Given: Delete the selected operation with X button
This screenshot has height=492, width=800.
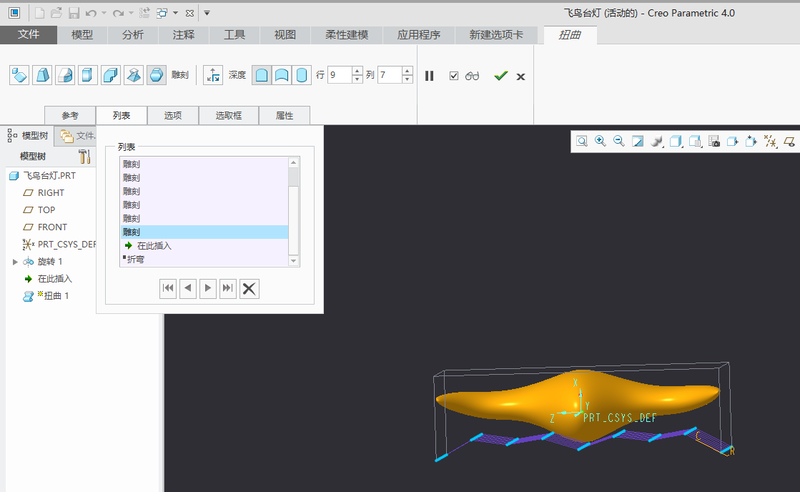Looking at the screenshot, I should (249, 289).
